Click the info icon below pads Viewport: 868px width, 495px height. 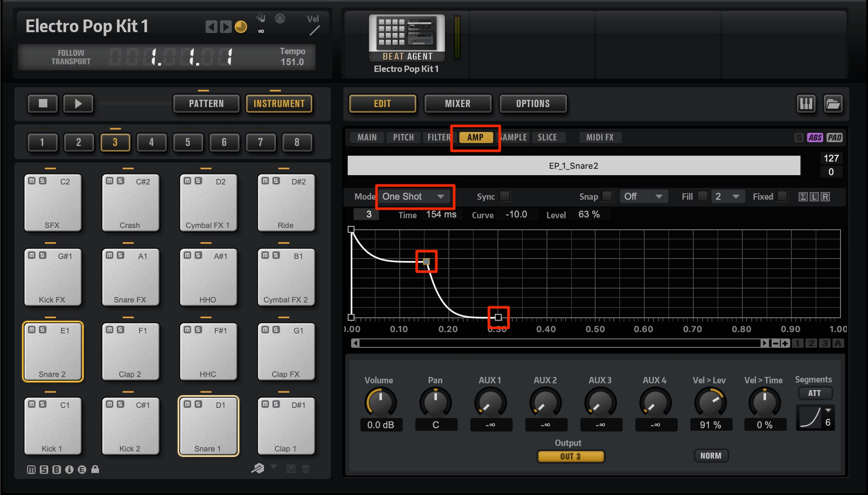69,470
